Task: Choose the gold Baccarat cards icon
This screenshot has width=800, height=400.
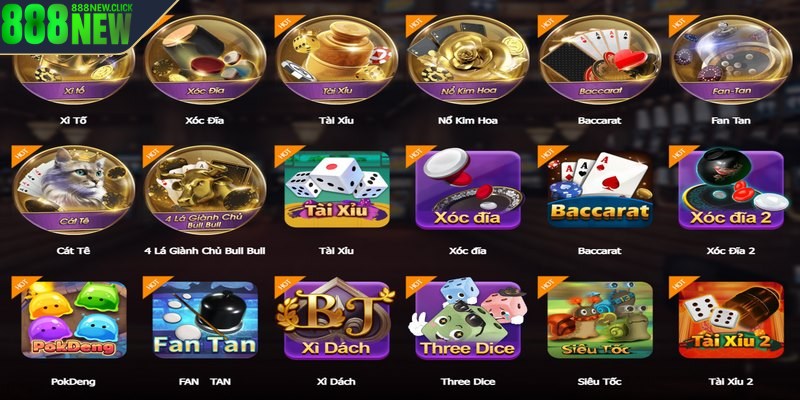Action: tap(599, 60)
